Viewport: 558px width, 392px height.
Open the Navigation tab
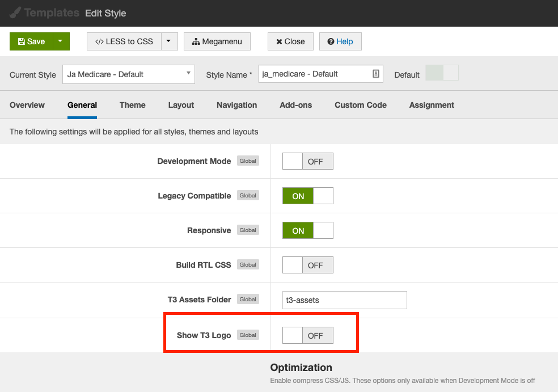(x=236, y=105)
